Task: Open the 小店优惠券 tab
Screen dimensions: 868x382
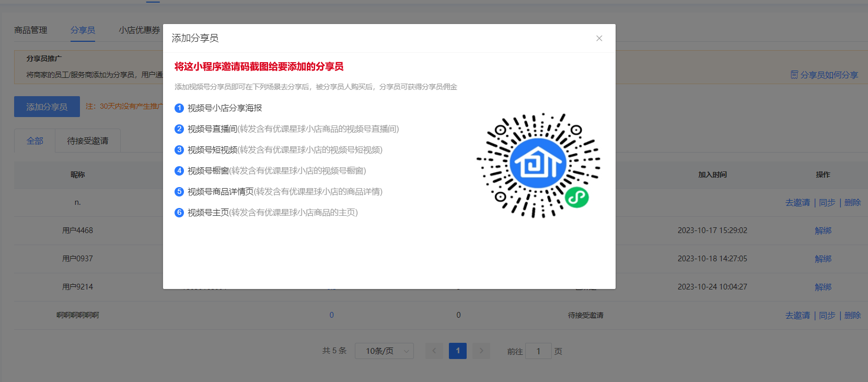Action: pos(139,30)
